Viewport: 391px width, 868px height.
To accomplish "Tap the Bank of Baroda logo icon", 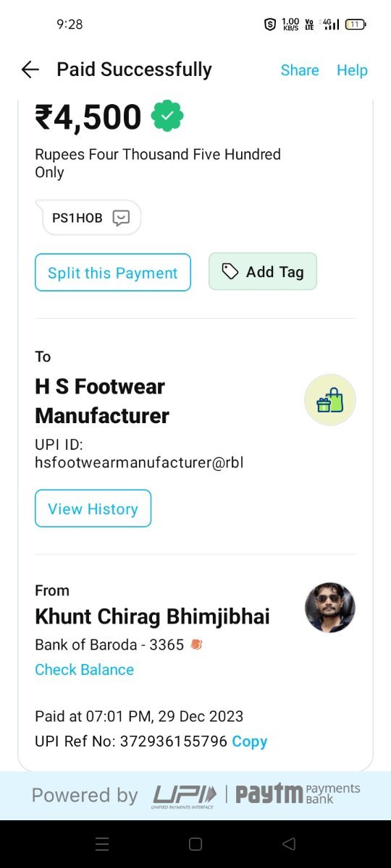I will click(195, 644).
